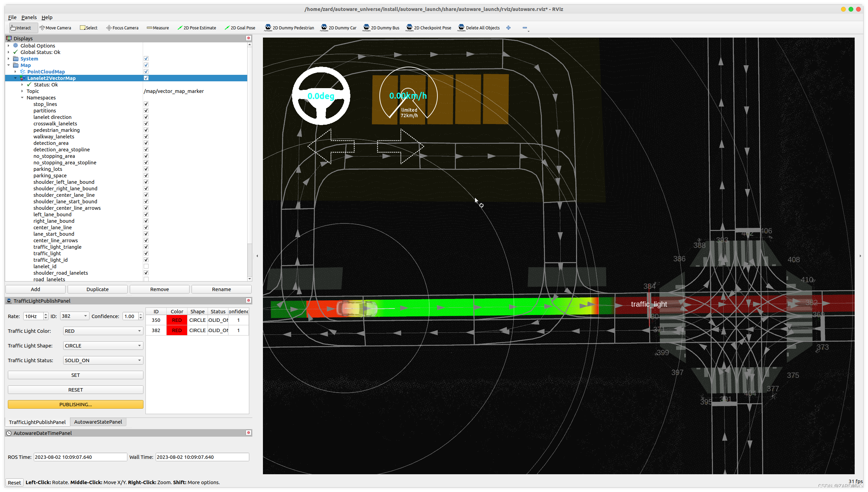The image size is (868, 492).
Task: Open the Traffic Light Status dropdown
Action: click(x=103, y=360)
